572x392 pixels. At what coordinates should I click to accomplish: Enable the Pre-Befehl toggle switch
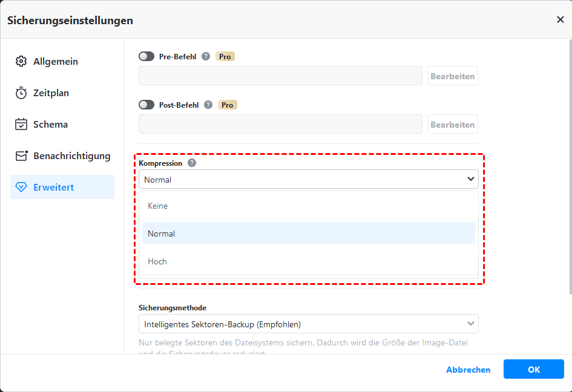(146, 56)
